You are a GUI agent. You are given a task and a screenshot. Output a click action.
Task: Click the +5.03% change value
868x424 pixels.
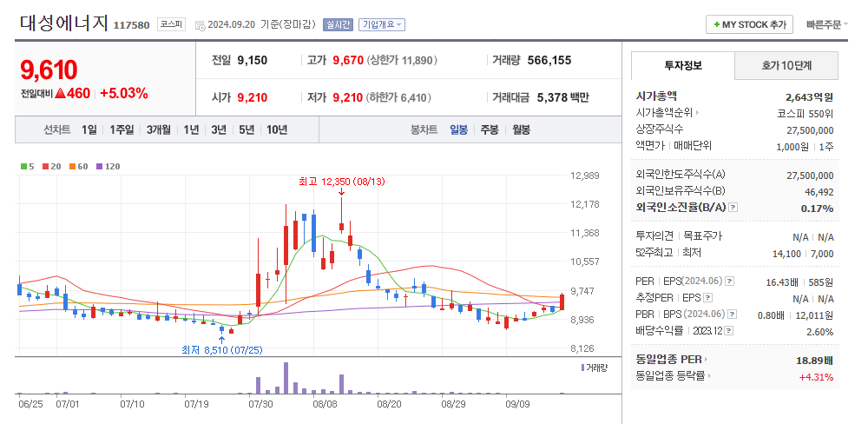tap(124, 94)
